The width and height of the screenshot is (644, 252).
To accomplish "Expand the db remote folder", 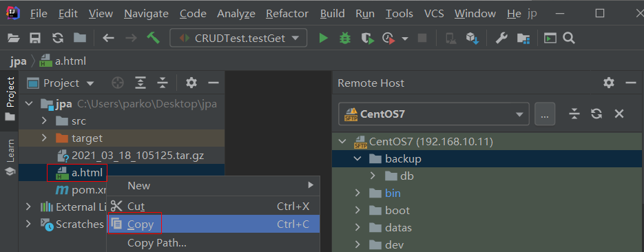I will (x=373, y=176).
